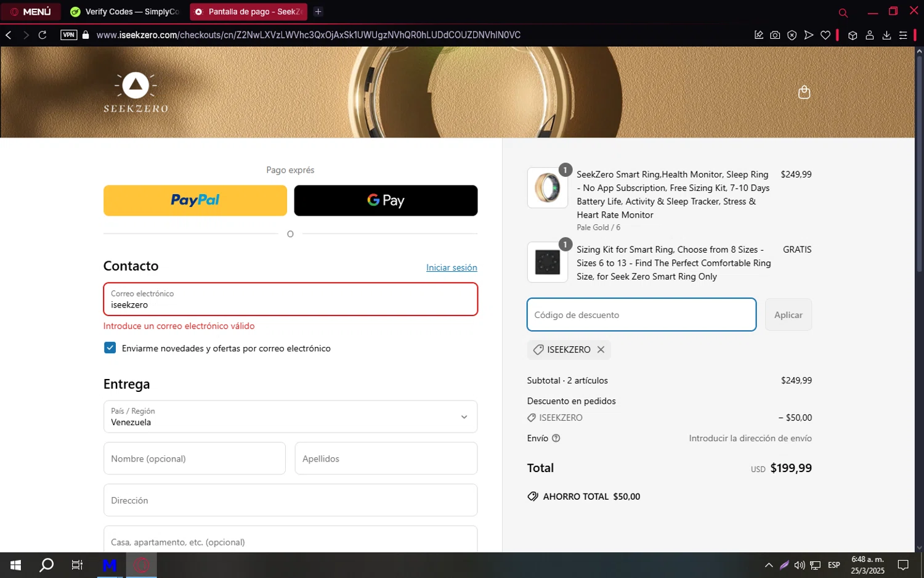The height and width of the screenshot is (578, 924).
Task: Open the shopping bag cart icon
Action: pos(804,92)
